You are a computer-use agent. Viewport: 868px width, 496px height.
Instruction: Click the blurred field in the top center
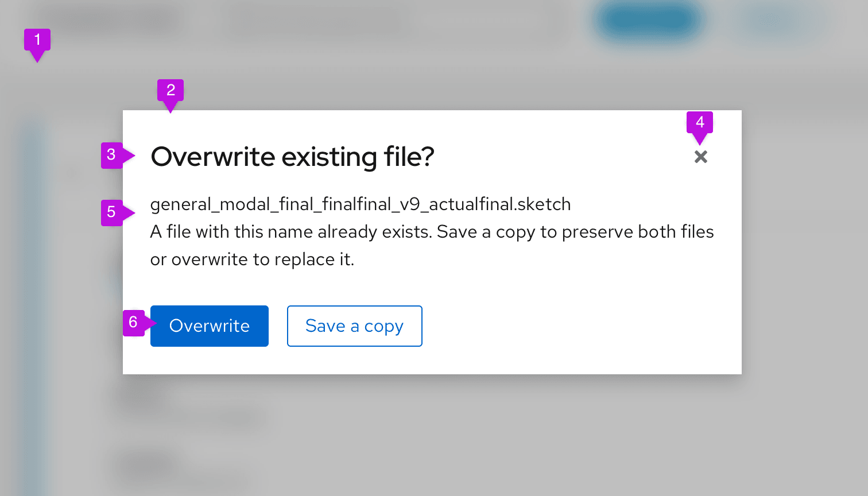316,22
